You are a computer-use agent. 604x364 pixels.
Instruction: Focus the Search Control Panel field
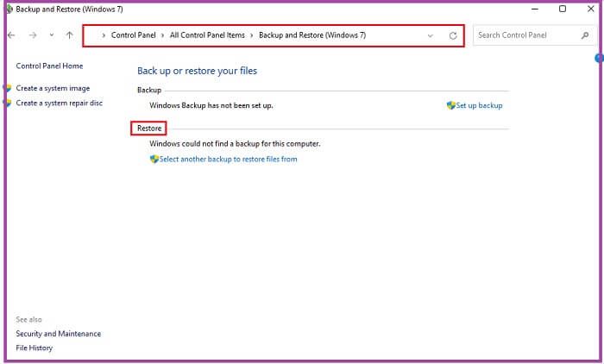pyautogui.click(x=535, y=35)
